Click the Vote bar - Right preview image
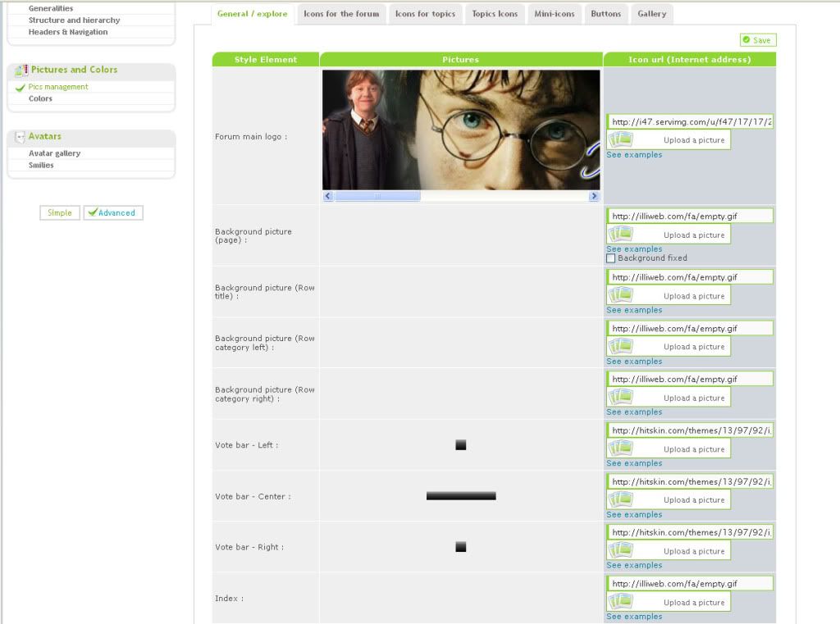Image resolution: width=840 pixels, height=624 pixels. (461, 546)
